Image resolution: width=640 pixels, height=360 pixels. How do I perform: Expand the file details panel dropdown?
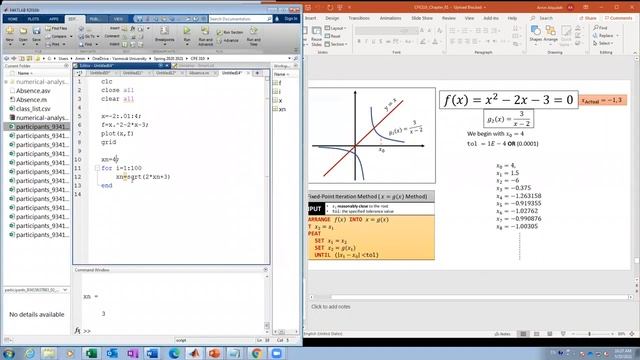(65, 290)
